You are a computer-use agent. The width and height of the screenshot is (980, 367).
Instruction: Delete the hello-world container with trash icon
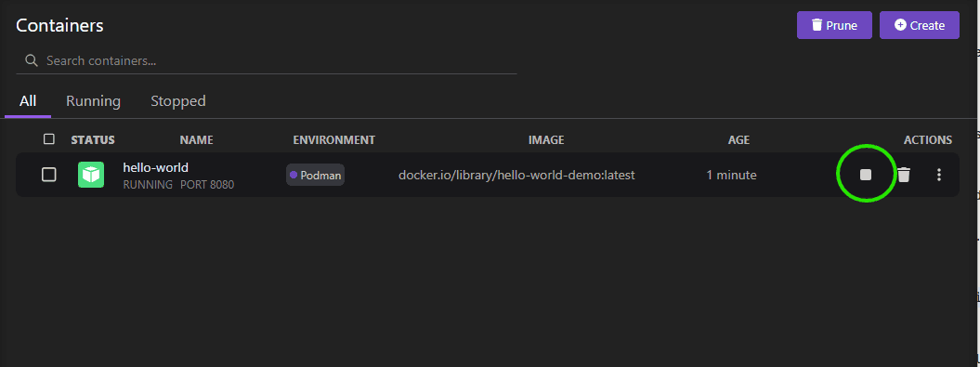point(904,175)
